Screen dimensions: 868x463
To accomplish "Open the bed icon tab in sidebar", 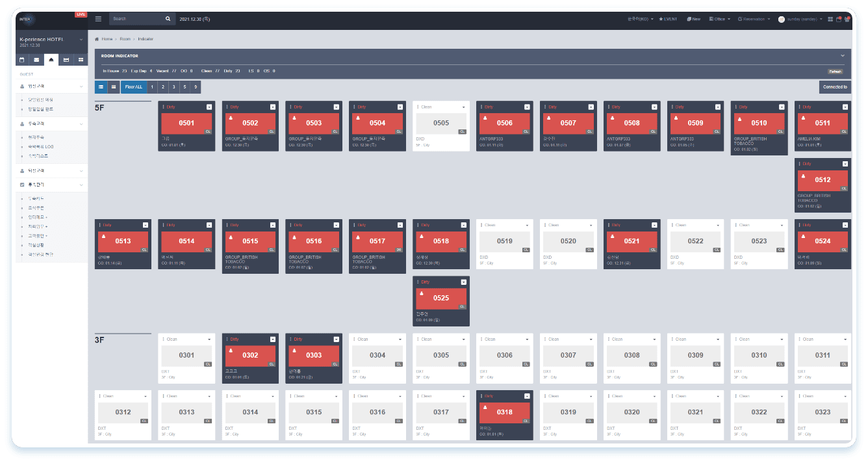I will click(66, 60).
